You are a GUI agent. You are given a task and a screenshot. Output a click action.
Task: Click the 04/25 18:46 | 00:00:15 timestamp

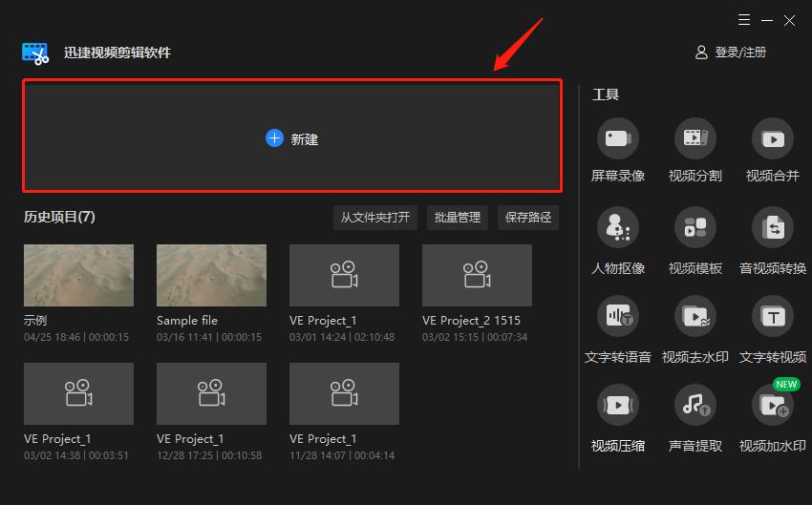[x=76, y=337]
